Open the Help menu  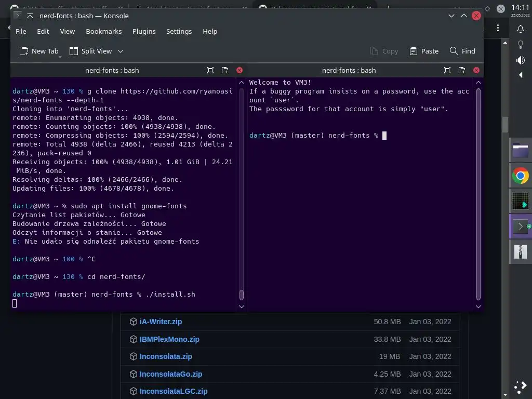pos(210,31)
